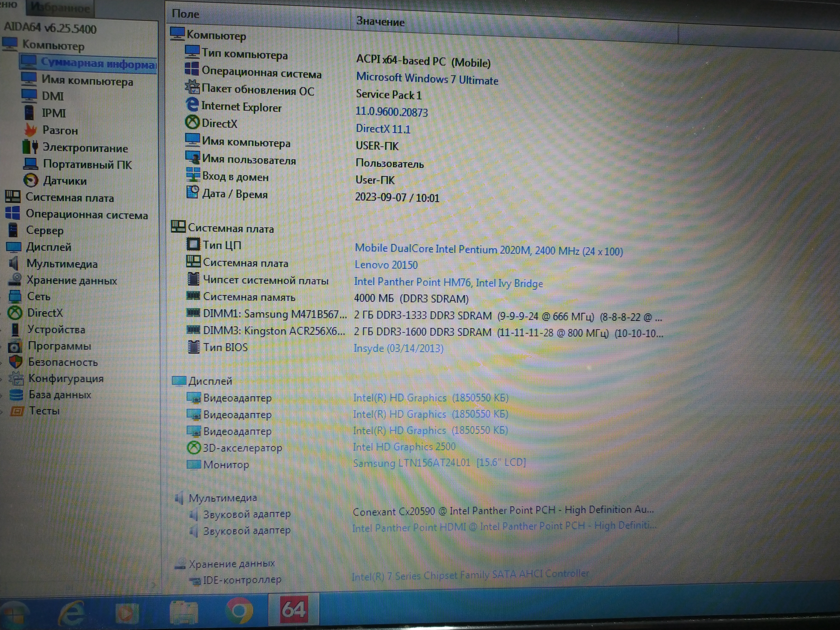Viewport: 840px width, 630px height.
Task: Click the Разгон flame icon
Action: [x=30, y=130]
